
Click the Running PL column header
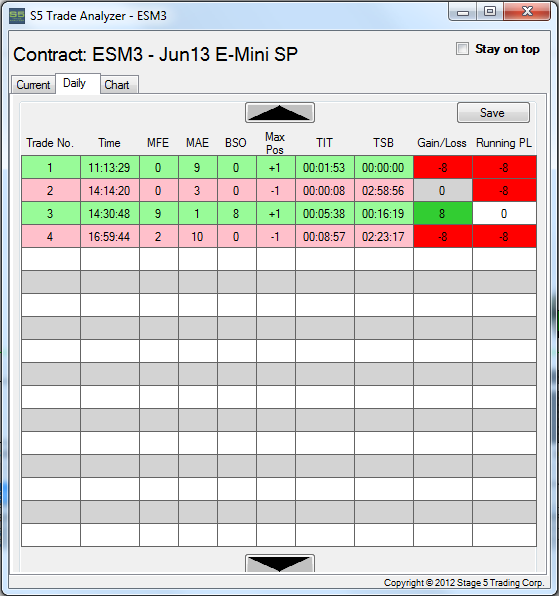tap(504, 143)
